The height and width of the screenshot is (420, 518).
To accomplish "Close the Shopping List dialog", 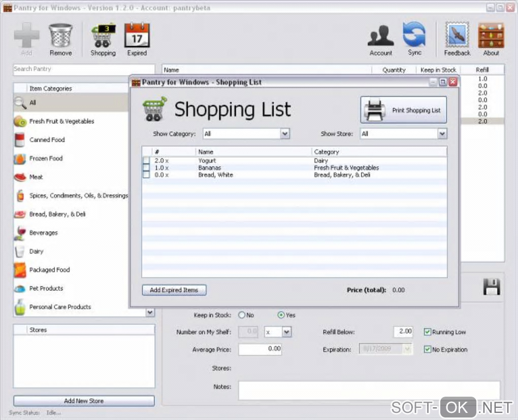I will [x=452, y=82].
